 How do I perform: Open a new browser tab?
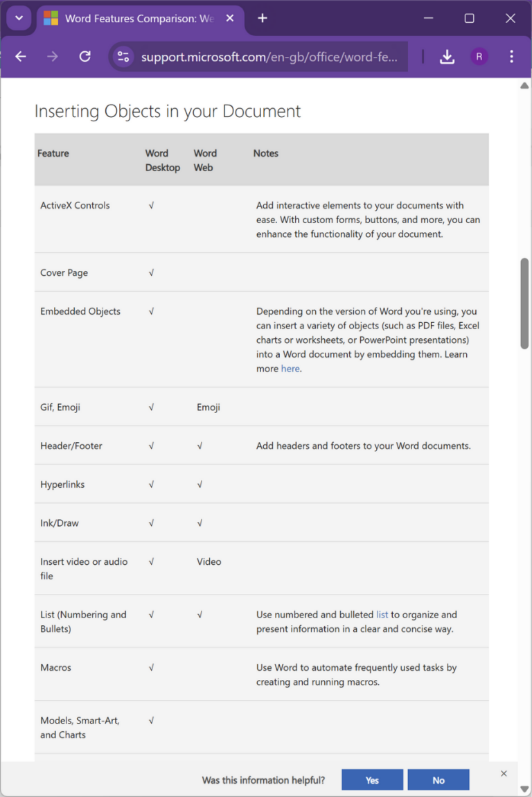(262, 18)
